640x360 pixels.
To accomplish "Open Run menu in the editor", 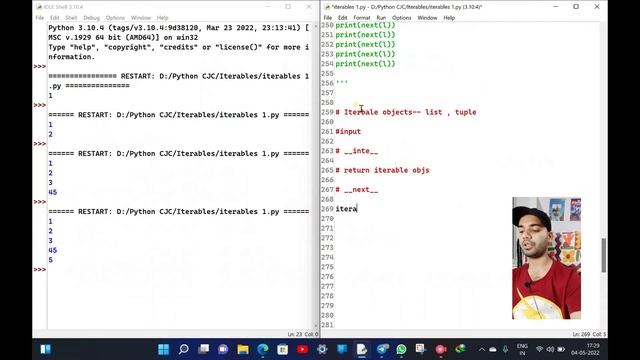I will (381, 18).
